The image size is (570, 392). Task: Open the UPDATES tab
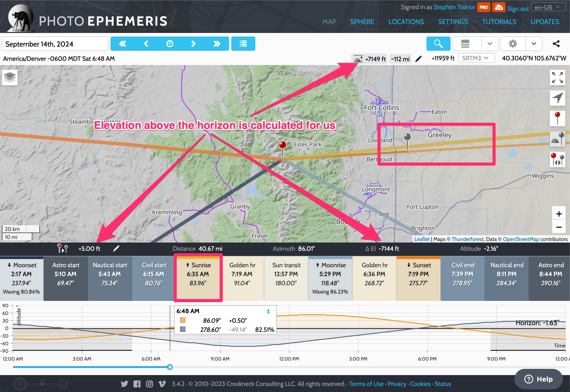545,22
